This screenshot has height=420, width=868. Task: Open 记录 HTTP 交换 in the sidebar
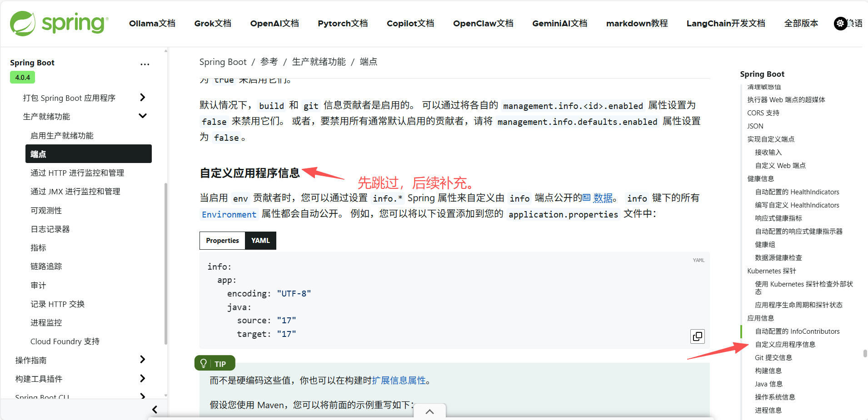point(58,304)
